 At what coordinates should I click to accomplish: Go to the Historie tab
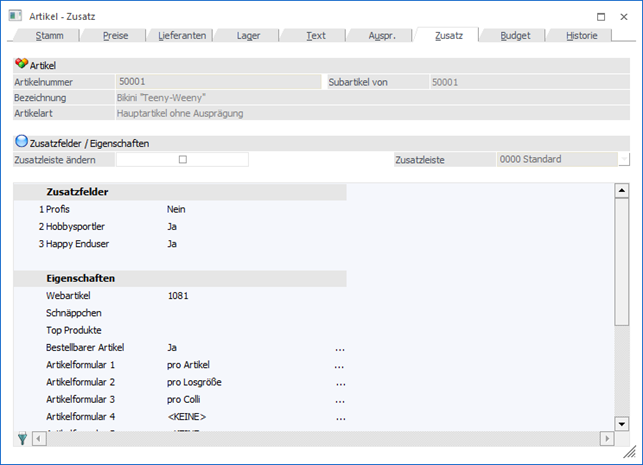pos(581,35)
